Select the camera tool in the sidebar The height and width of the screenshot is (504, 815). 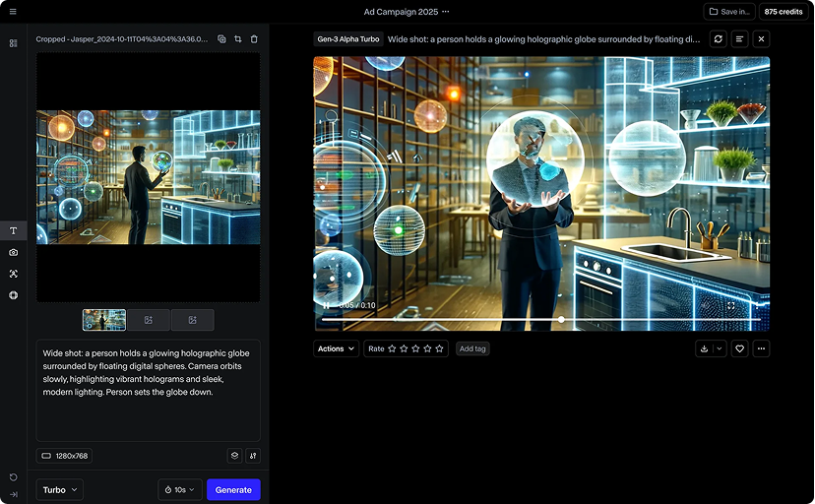[13, 252]
